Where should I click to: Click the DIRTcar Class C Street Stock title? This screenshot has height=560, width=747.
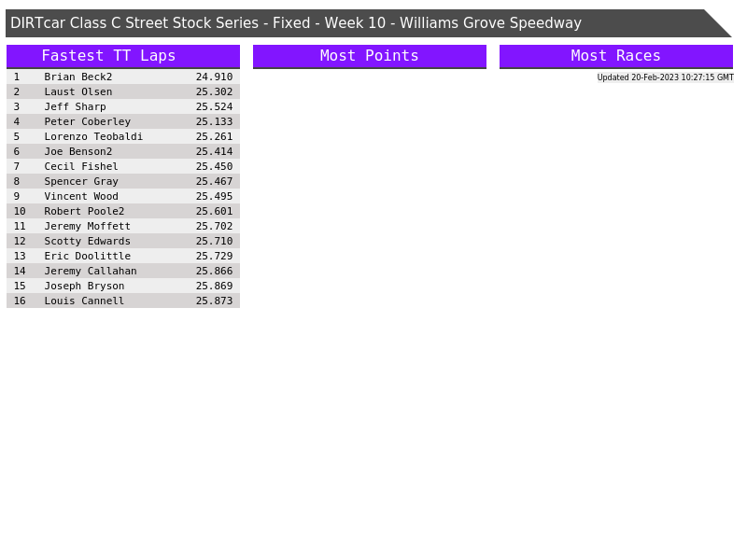click(296, 23)
